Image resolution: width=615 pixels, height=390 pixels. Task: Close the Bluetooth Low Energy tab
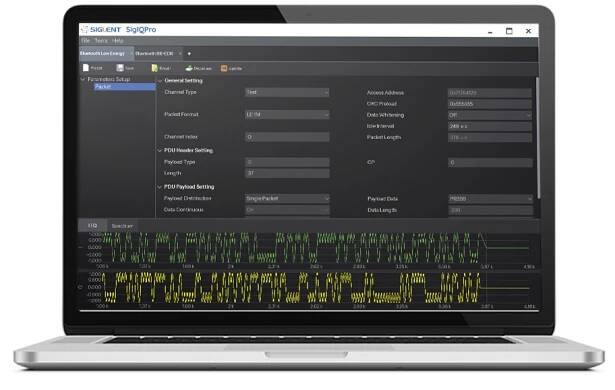pos(131,53)
